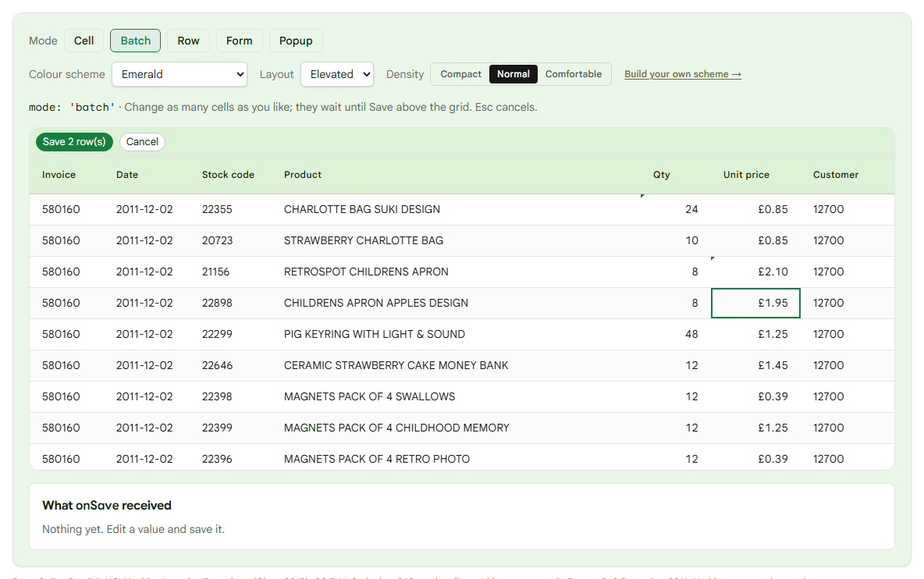Click the Product column header

(303, 175)
